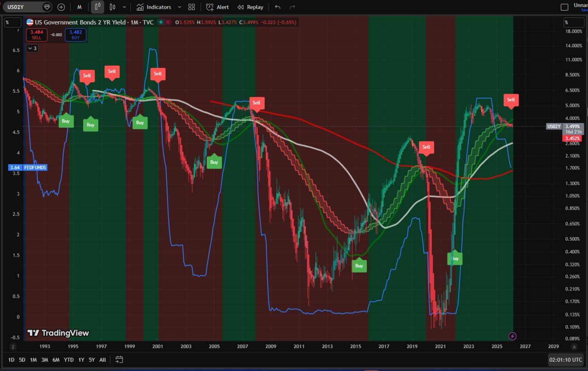Select the 5Y time range tab
The width and height of the screenshot is (588, 371).
pos(92,360)
